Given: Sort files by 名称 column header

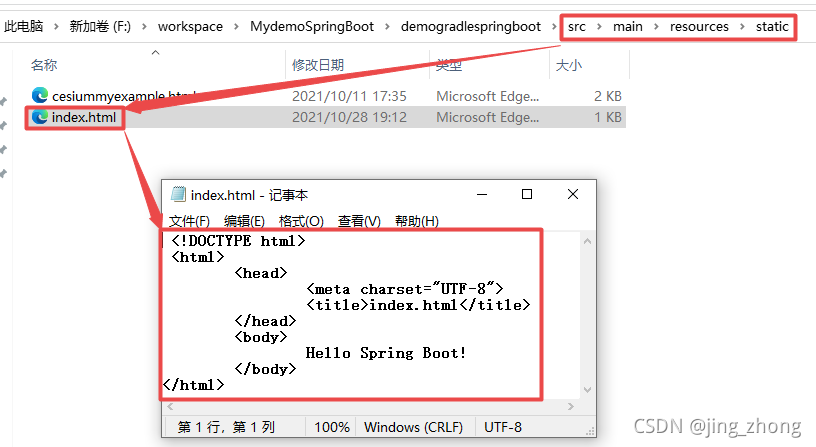Looking at the screenshot, I should tap(44, 65).
